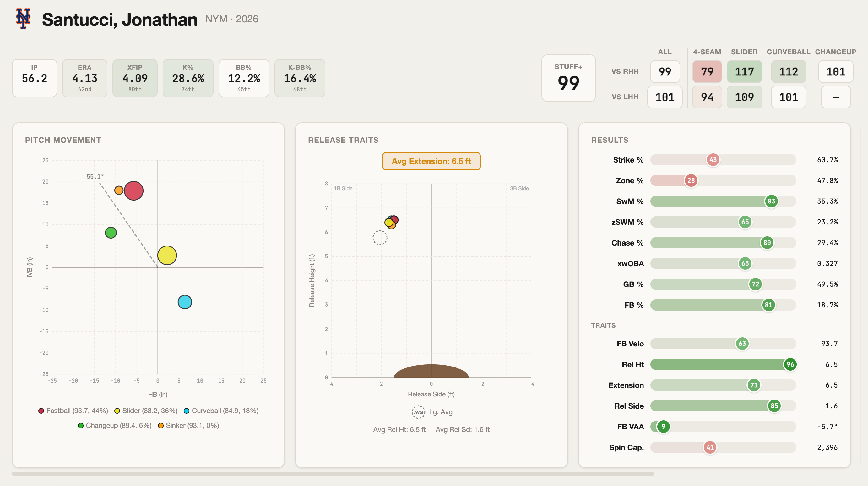Click 4-Seam vs LHH value 94
The height and width of the screenshot is (486, 868).
(x=707, y=97)
